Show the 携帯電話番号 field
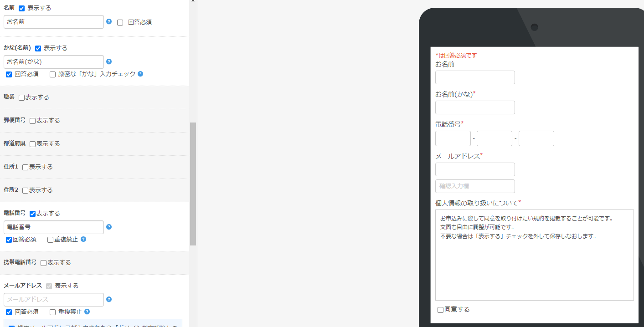 coord(44,263)
